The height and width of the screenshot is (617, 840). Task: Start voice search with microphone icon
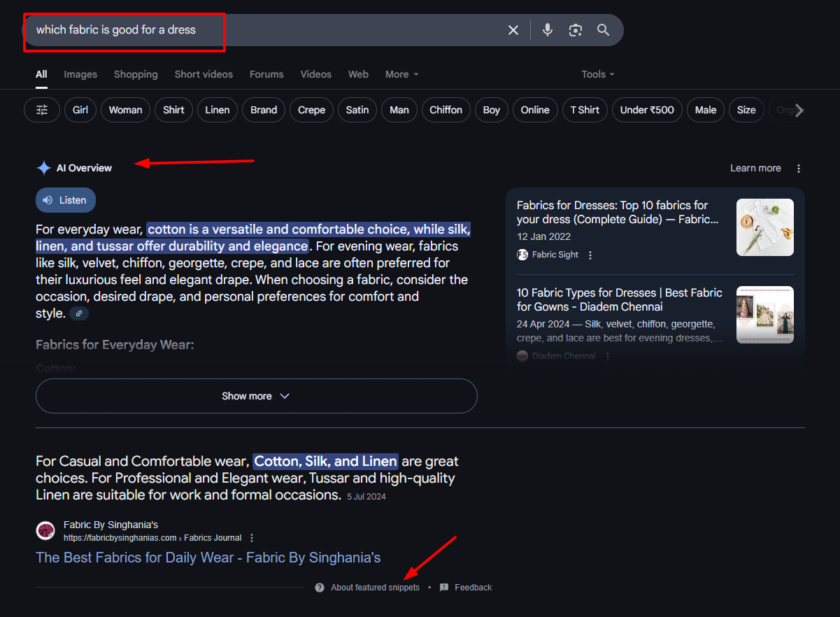pyautogui.click(x=548, y=30)
